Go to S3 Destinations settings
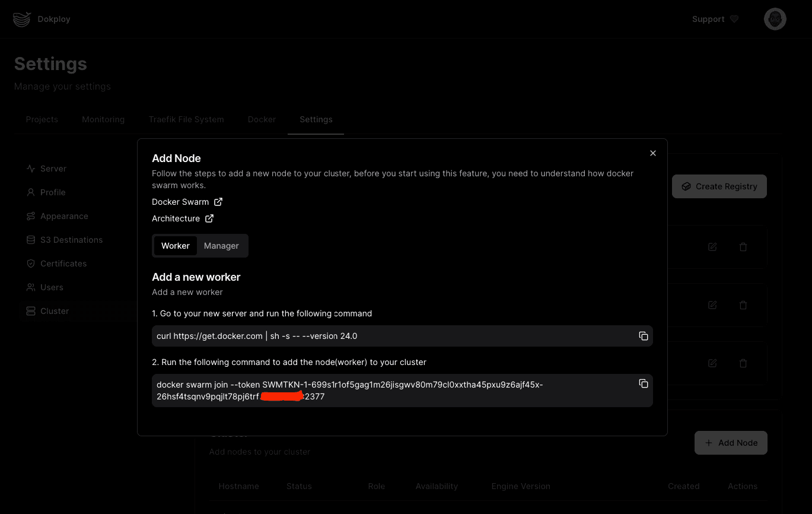Viewport: 812px width, 514px height. tap(71, 240)
